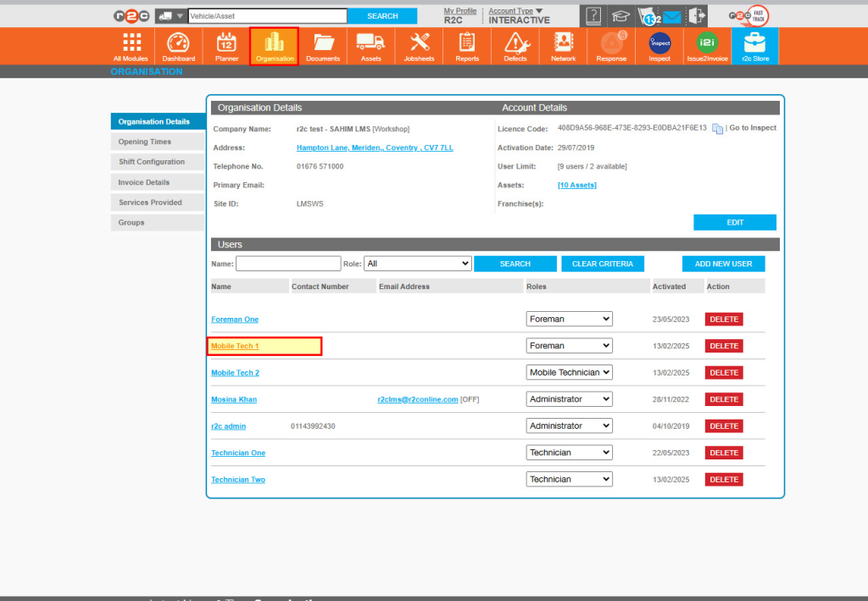
Task: Open the Planner module
Action: coord(226,46)
